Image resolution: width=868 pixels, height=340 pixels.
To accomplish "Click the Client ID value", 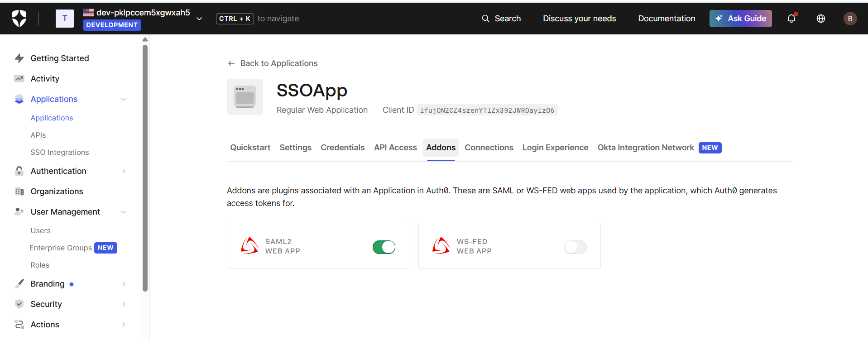I will pyautogui.click(x=487, y=110).
